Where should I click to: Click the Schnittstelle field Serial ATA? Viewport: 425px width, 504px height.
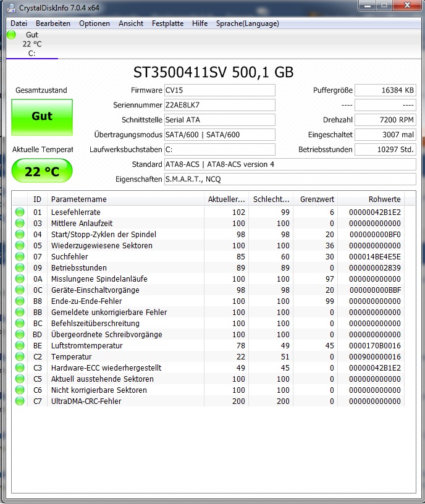coord(220,120)
